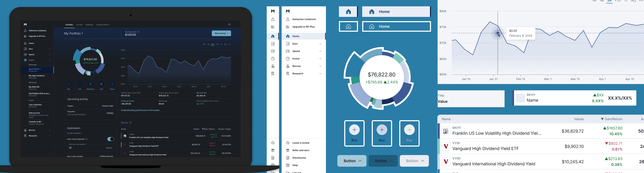644x173 pixels.
Task: Switch to the Activity tab in laptop dashboard
Action: pos(79,25)
